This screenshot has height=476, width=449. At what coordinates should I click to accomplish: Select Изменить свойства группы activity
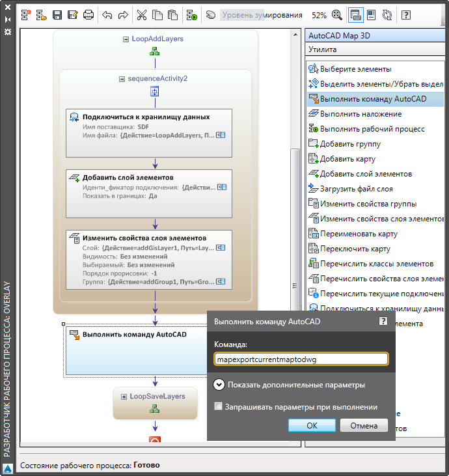coord(375,204)
